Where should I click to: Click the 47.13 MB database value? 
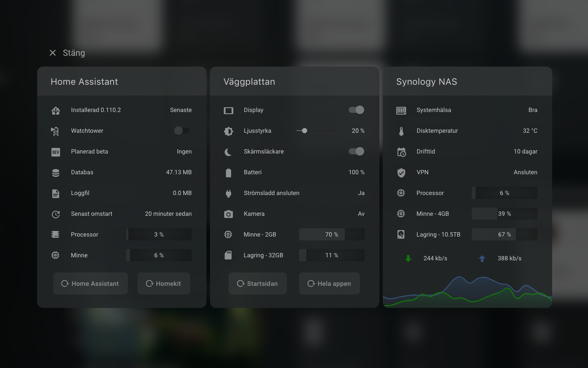tap(179, 172)
